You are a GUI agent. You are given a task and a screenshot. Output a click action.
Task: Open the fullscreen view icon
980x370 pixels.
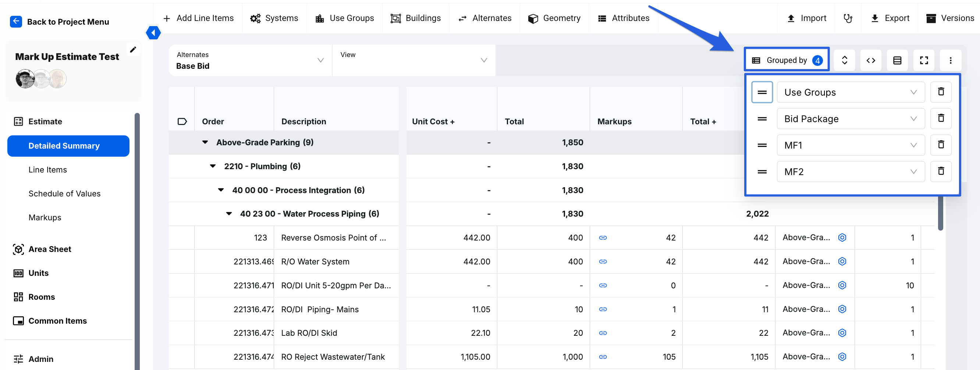click(924, 60)
